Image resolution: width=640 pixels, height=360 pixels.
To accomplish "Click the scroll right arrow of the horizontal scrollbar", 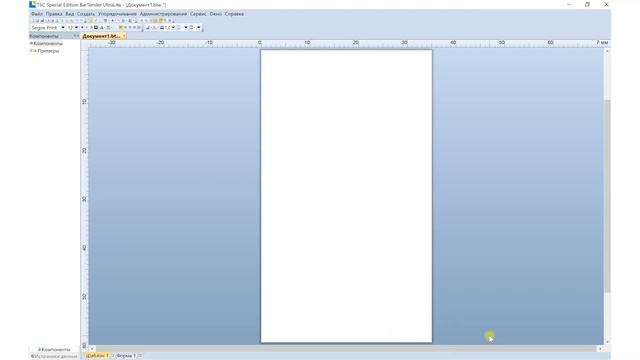I will [600, 349].
